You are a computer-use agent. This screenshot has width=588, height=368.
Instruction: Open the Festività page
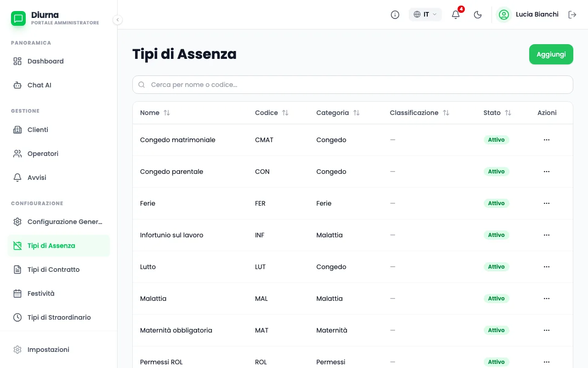click(x=59, y=293)
